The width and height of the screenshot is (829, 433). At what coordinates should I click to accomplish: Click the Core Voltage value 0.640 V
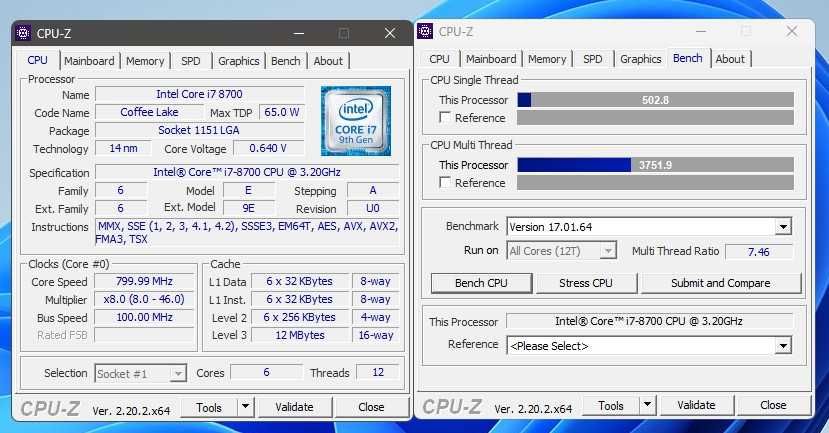pos(269,148)
